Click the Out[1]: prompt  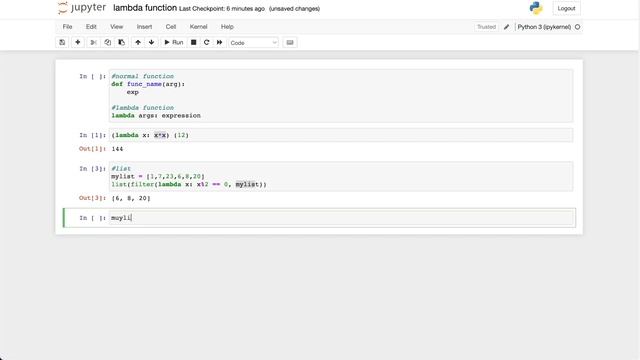pyautogui.click(x=92, y=149)
